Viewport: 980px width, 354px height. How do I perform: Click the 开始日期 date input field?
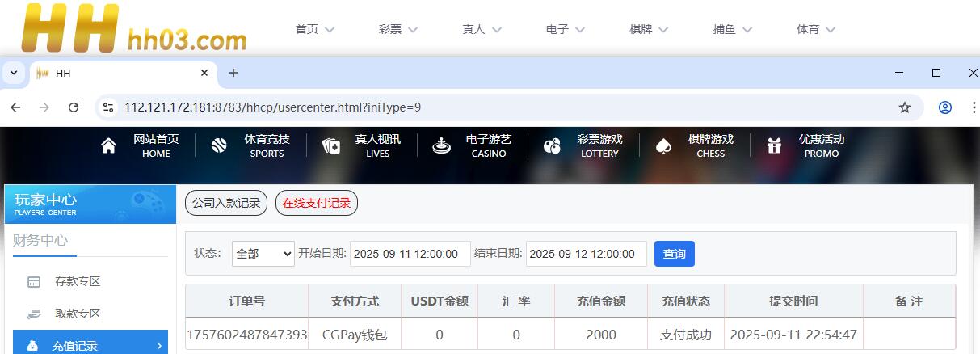coord(410,254)
